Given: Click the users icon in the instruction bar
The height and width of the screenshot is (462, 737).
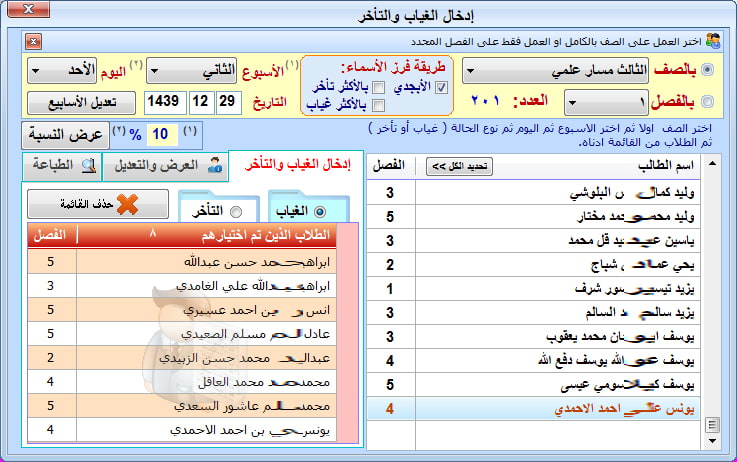Looking at the screenshot, I should (712, 41).
